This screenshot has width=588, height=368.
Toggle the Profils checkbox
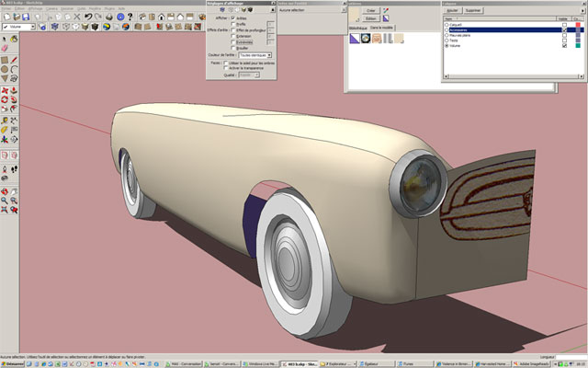[x=232, y=25]
